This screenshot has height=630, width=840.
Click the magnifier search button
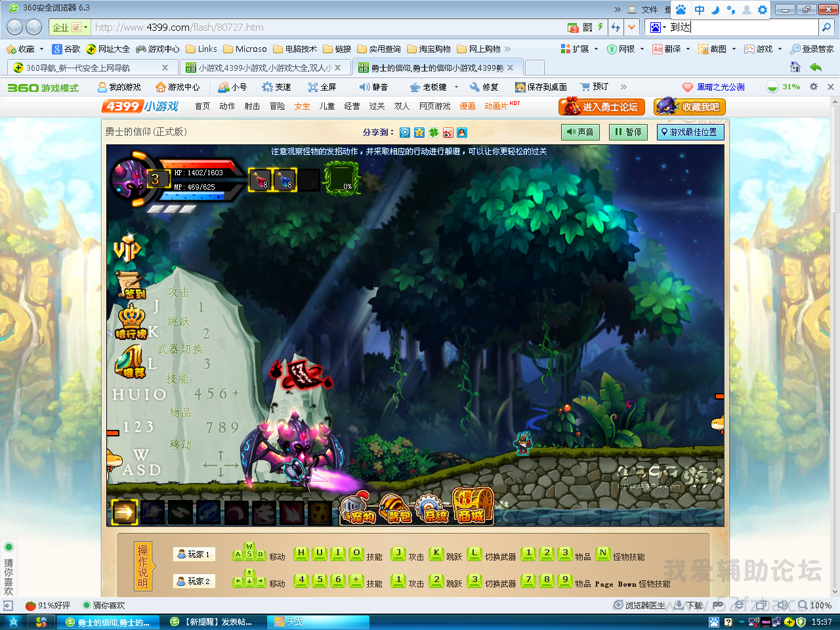[x=827, y=28]
